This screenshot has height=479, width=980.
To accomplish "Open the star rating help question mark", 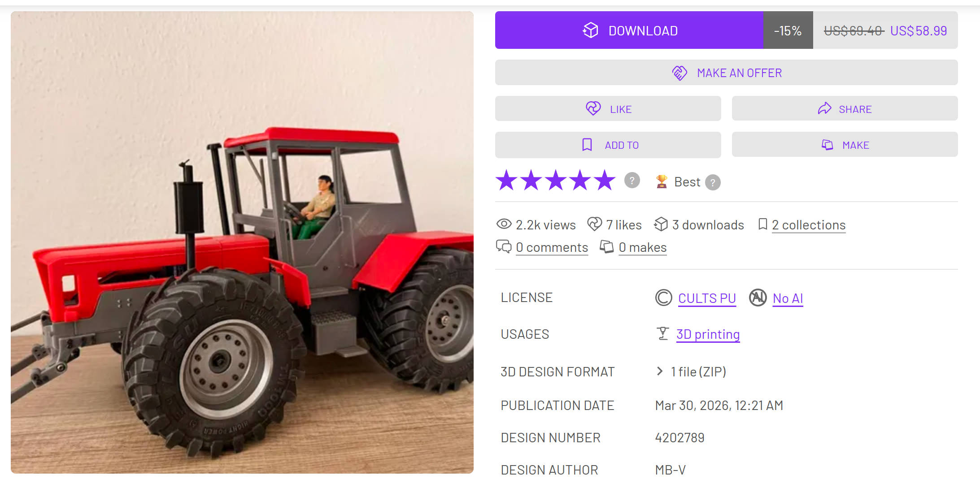I will coord(632,180).
